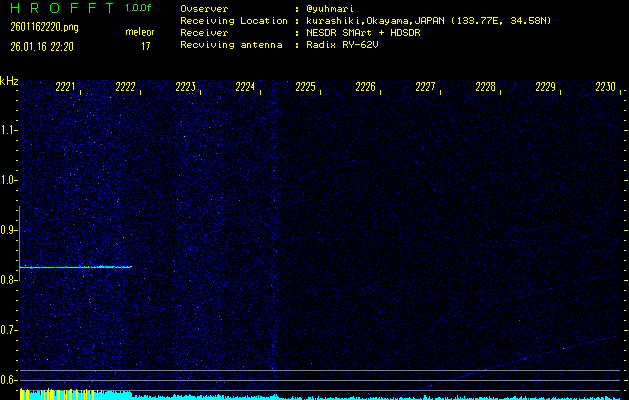
Task: Click the 2228 time axis marker
Action: (x=485, y=87)
